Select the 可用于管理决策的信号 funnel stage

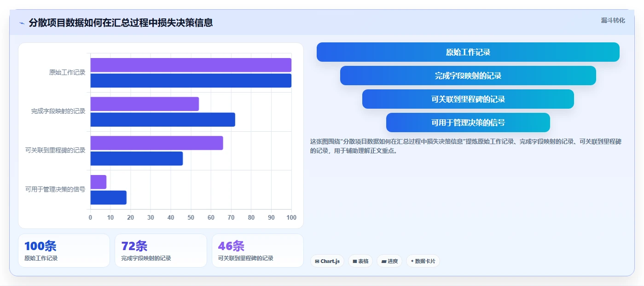(x=468, y=123)
